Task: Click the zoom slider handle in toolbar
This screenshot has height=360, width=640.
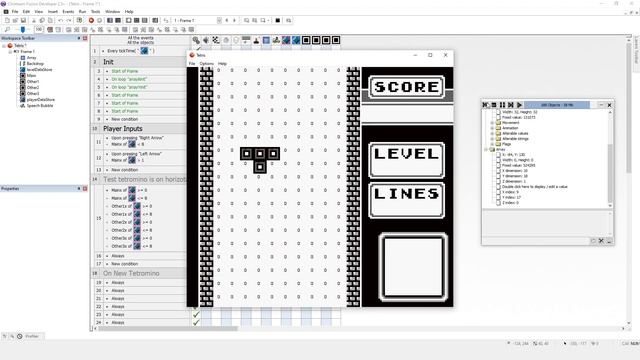Action: click(x=23, y=29)
